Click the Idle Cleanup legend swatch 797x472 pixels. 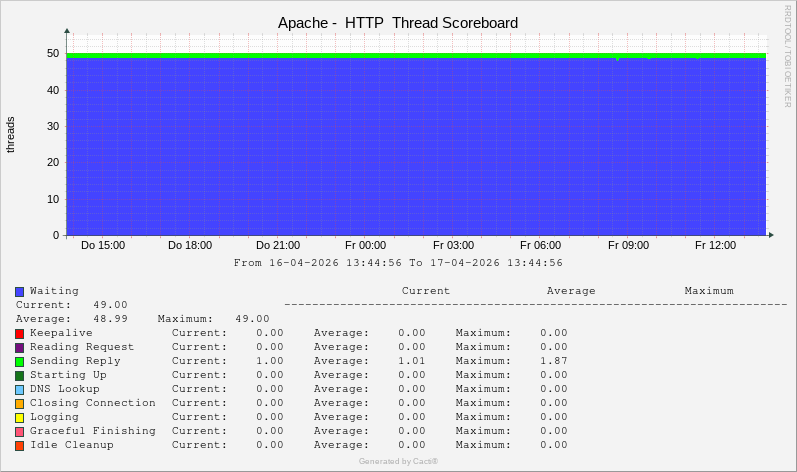click(19, 445)
